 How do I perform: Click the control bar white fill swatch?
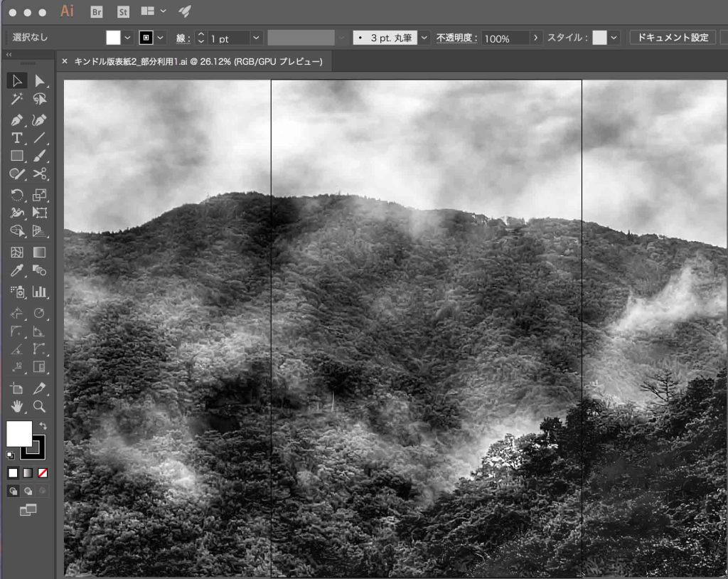point(113,38)
